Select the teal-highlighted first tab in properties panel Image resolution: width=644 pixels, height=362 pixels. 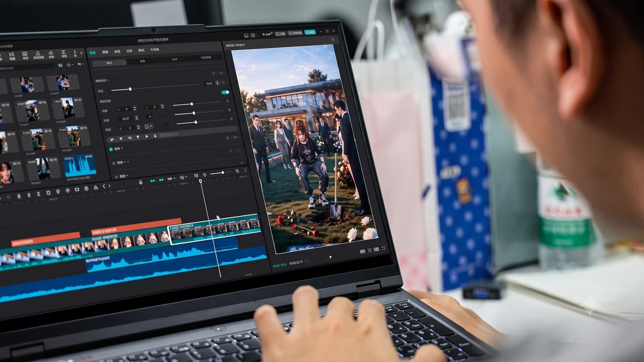tap(93, 53)
